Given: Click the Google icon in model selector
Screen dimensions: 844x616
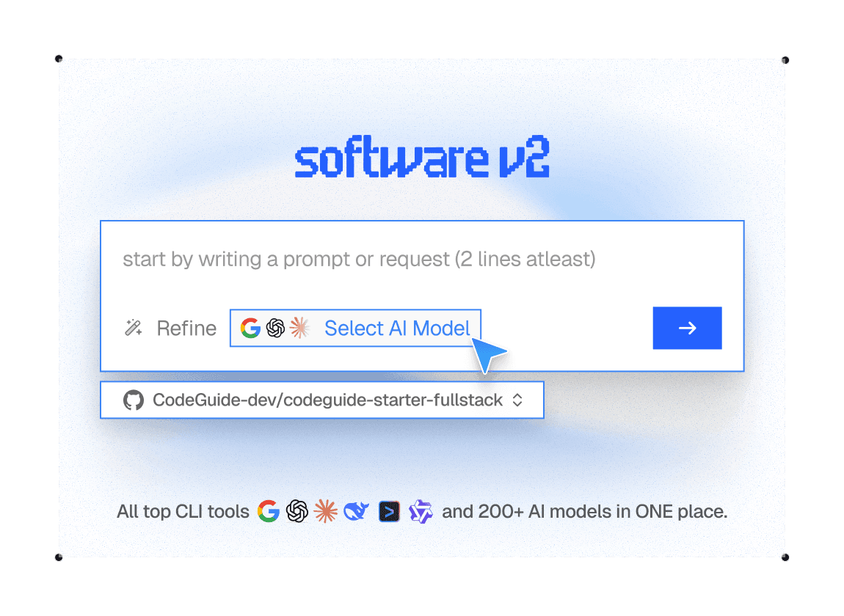Looking at the screenshot, I should pos(250,328).
